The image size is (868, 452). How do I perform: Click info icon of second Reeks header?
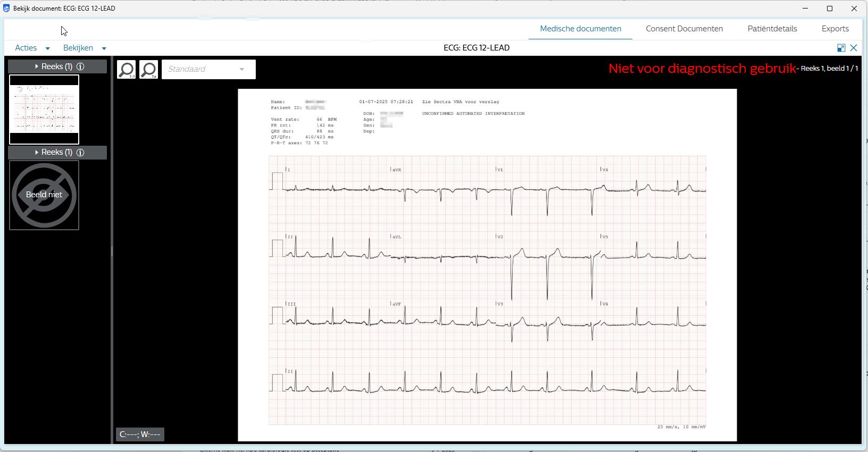click(80, 153)
